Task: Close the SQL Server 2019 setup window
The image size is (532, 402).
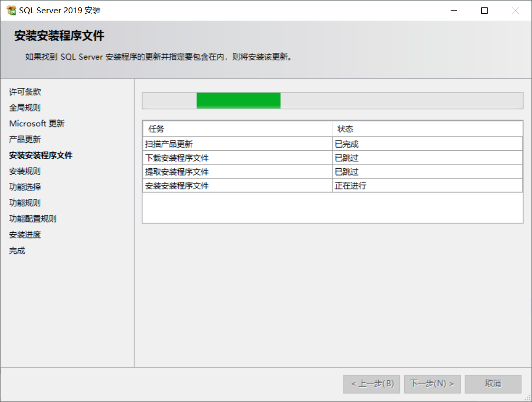Action: coord(516,11)
